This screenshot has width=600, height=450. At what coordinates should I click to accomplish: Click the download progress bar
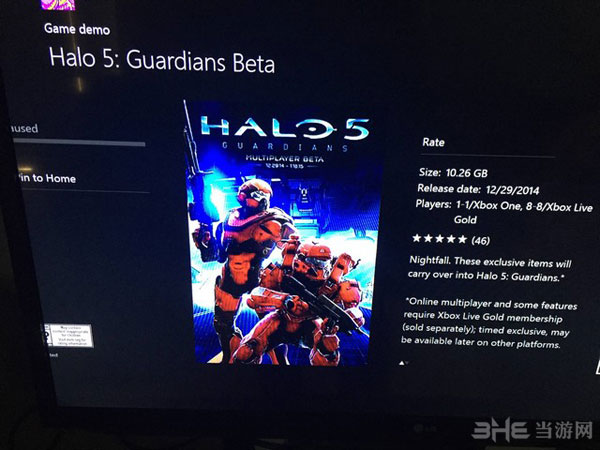(x=79, y=142)
